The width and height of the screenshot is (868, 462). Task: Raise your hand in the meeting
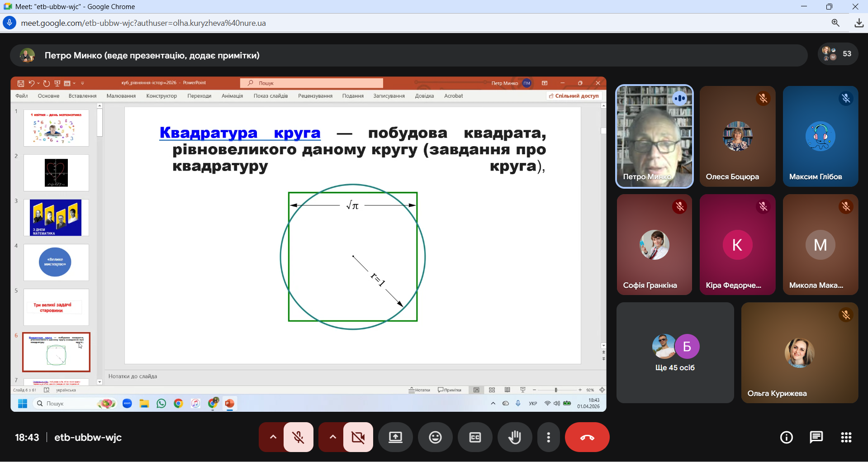515,437
